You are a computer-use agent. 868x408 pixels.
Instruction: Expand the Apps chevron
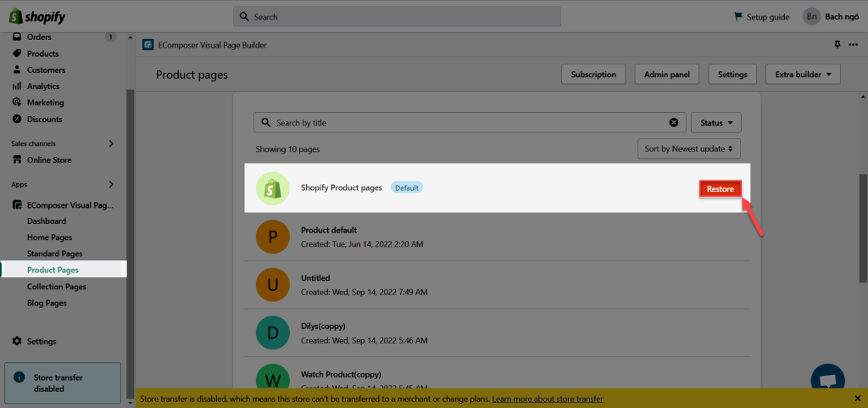(x=111, y=184)
